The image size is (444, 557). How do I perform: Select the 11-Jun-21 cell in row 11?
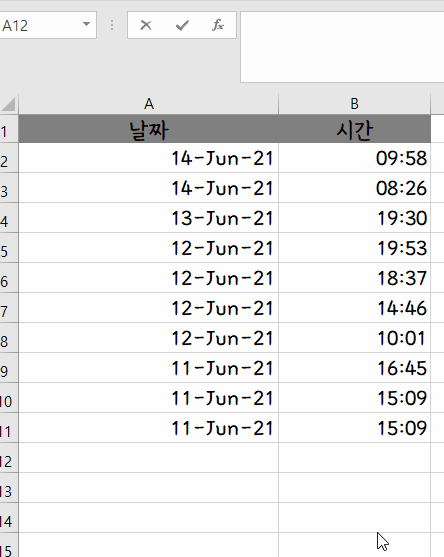tap(148, 428)
